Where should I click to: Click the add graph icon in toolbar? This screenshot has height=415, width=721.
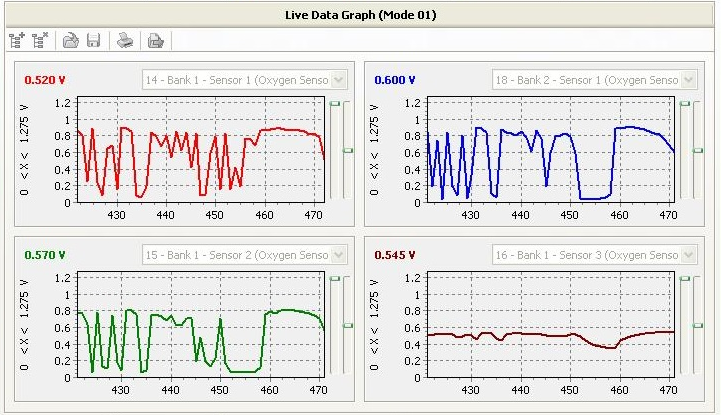(x=16, y=41)
